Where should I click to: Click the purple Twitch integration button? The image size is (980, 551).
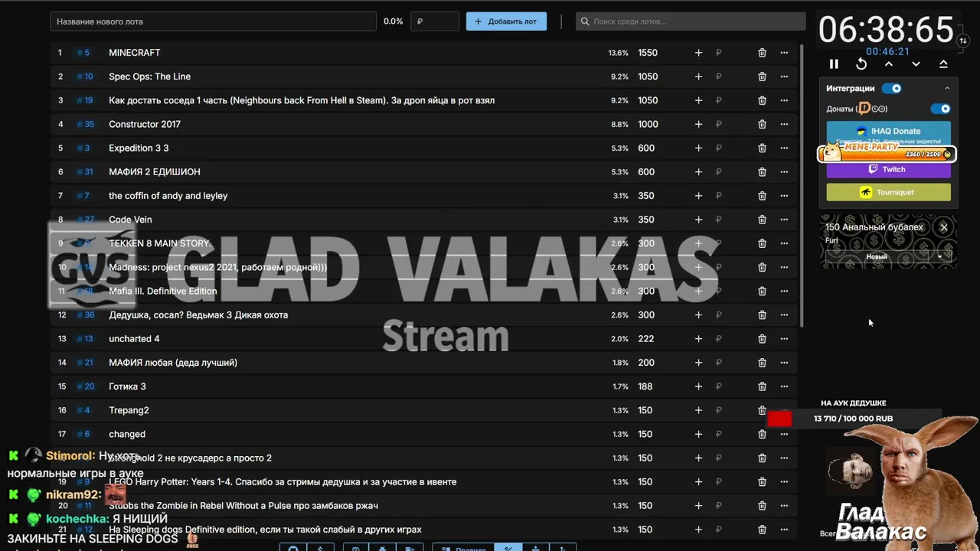click(x=888, y=169)
